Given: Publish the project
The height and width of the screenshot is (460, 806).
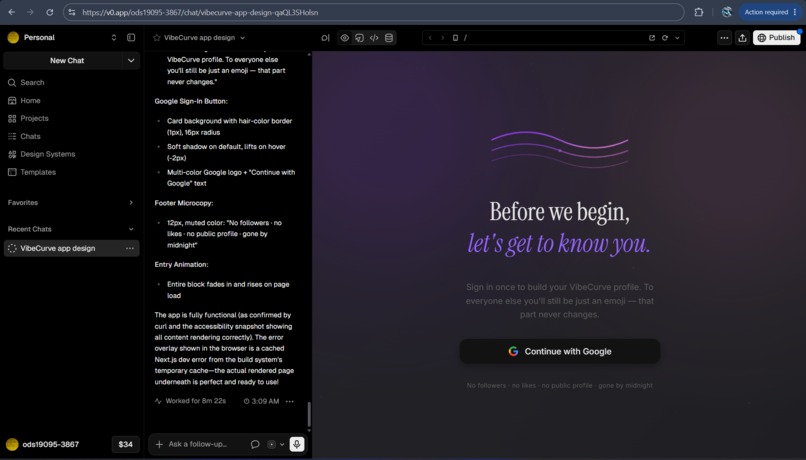Looking at the screenshot, I should pos(776,38).
